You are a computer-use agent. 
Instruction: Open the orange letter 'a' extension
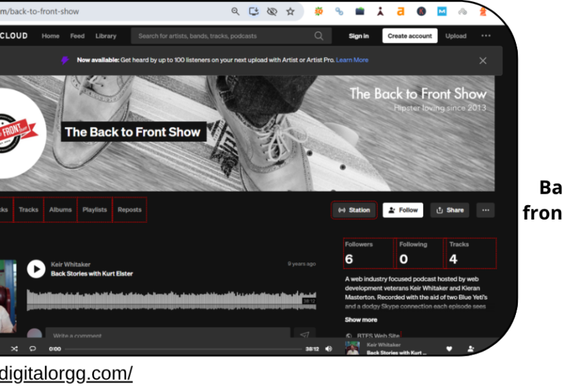401,12
